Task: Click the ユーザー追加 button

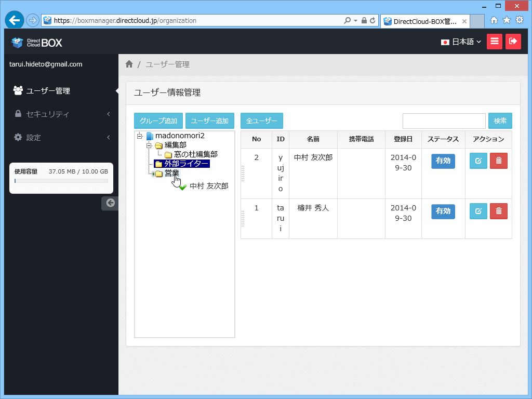Action: point(210,121)
